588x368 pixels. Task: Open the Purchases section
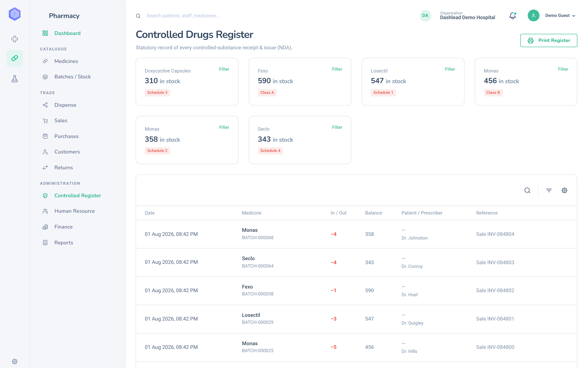point(66,136)
